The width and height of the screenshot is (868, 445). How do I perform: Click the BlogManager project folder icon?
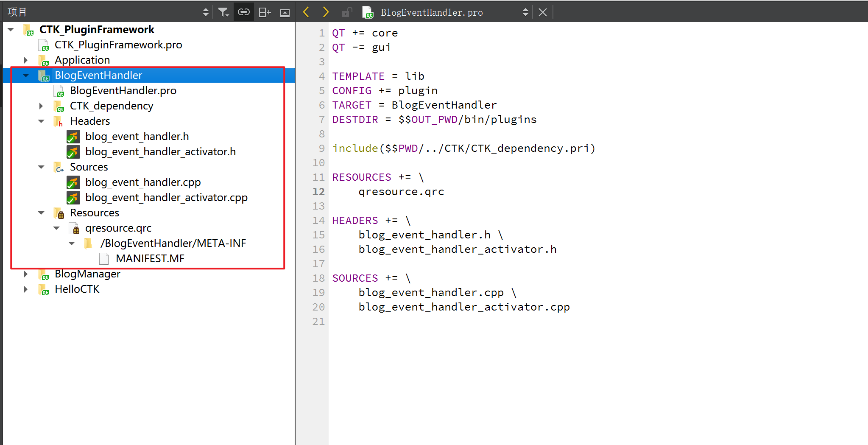44,274
